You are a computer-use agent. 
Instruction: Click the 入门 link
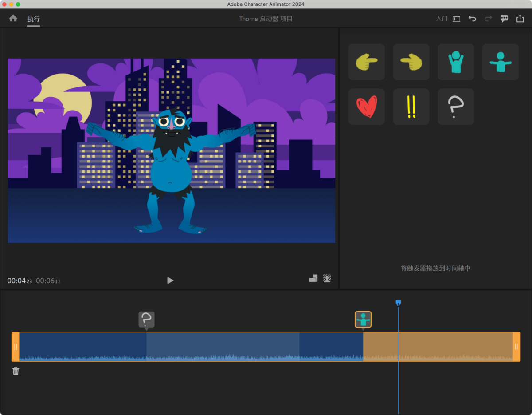point(442,19)
